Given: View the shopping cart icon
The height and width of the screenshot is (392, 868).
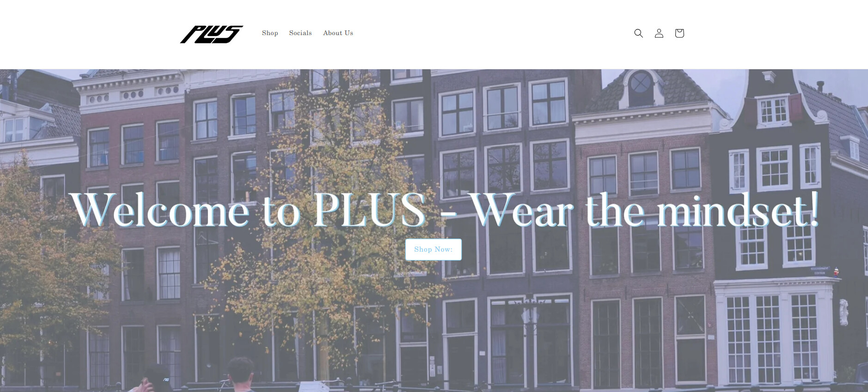Looking at the screenshot, I should click(679, 33).
